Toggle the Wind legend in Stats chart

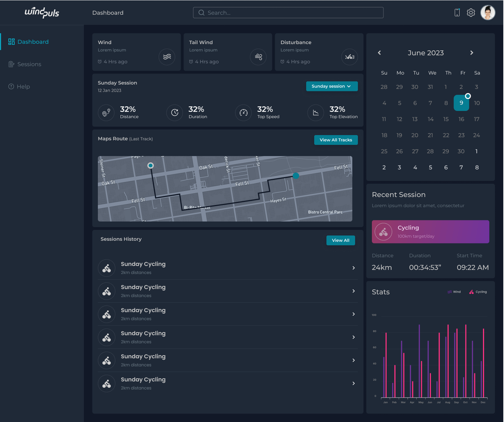(x=454, y=292)
